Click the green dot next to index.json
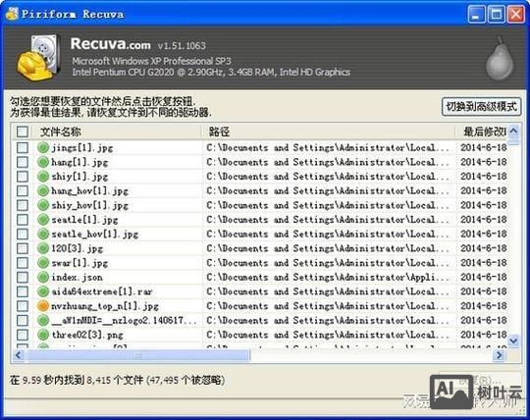The height and width of the screenshot is (420, 530). click(43, 277)
